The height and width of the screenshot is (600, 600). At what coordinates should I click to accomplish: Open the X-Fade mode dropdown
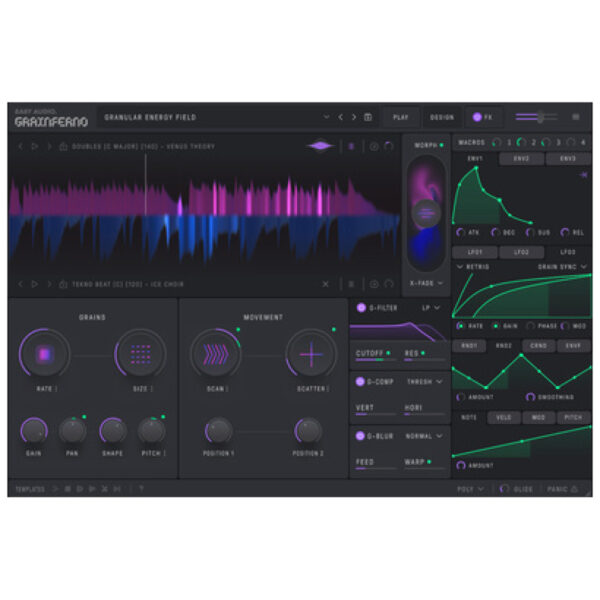[426, 283]
